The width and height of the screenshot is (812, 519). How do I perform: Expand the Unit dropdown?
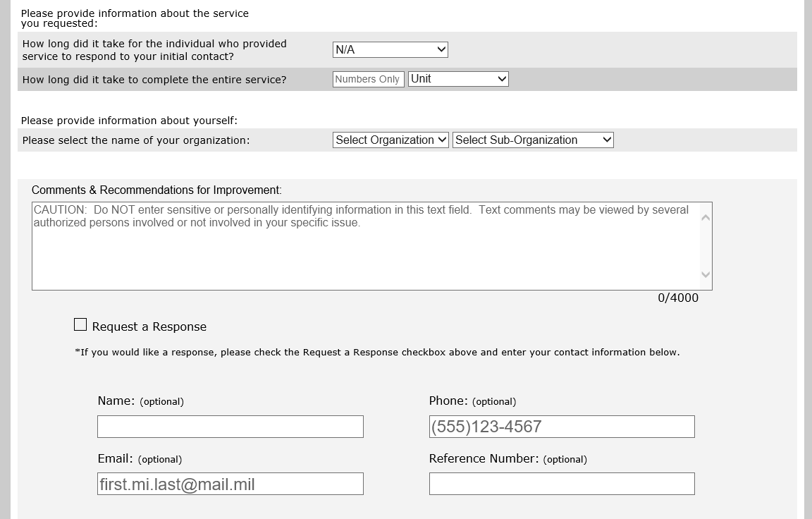[458, 79]
